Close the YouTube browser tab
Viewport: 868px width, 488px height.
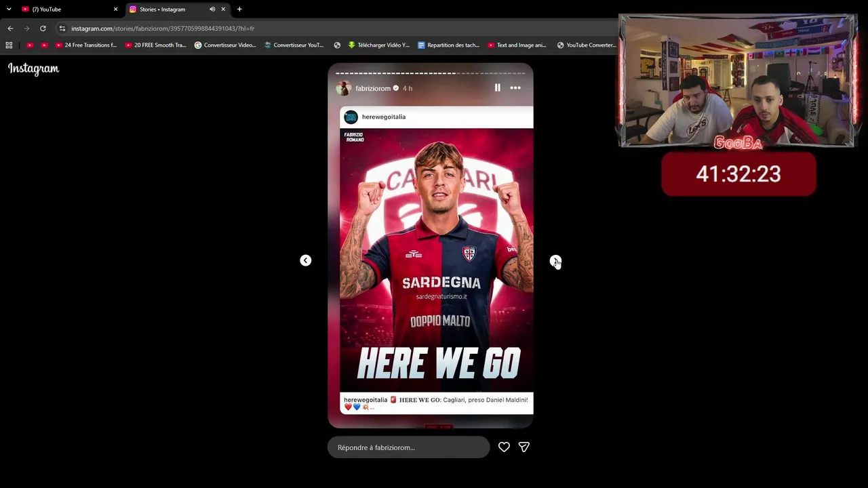point(115,9)
